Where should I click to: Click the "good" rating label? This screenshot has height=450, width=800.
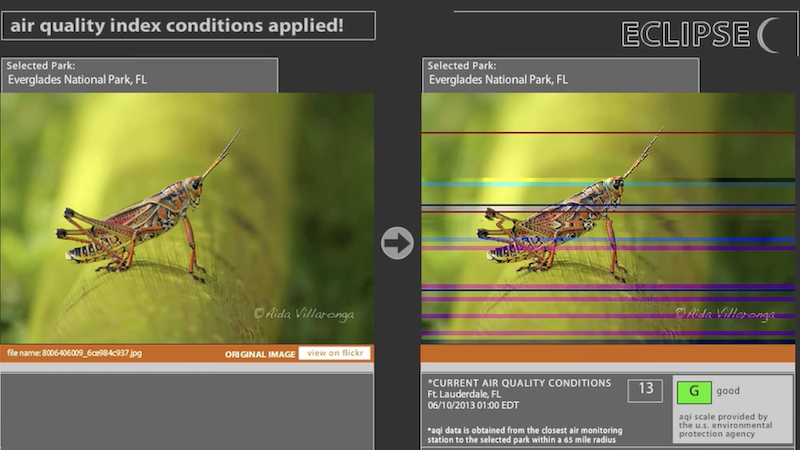728,391
